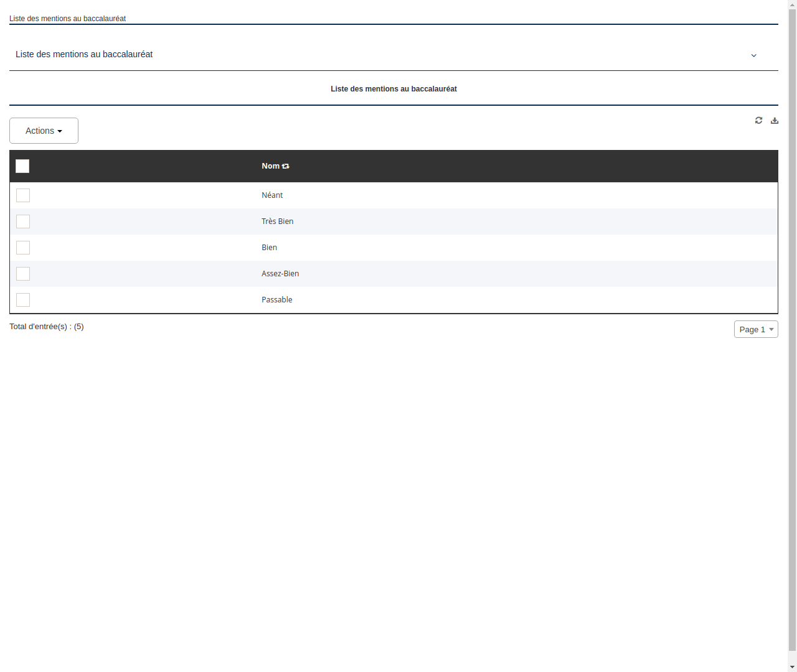The image size is (797, 672).
Task: Open the 'Page 1' pagination selector
Action: click(755, 329)
